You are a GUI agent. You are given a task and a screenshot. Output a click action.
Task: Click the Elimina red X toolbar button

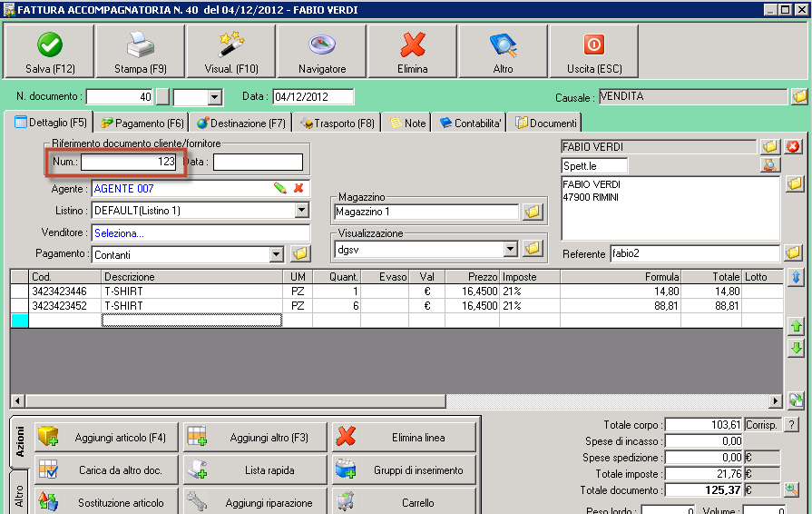coord(413,52)
